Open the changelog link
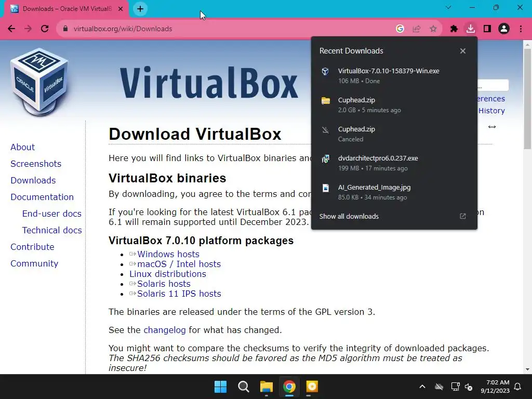The width and height of the screenshot is (532, 399). (165, 330)
